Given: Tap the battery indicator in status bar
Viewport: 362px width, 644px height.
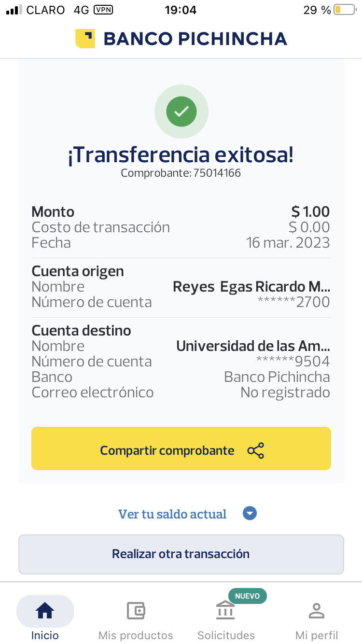Looking at the screenshot, I should (344, 10).
